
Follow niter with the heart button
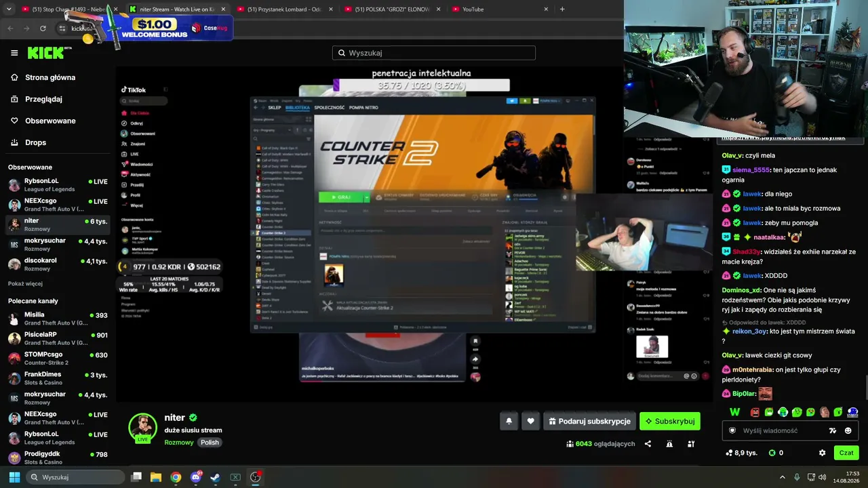530,421
